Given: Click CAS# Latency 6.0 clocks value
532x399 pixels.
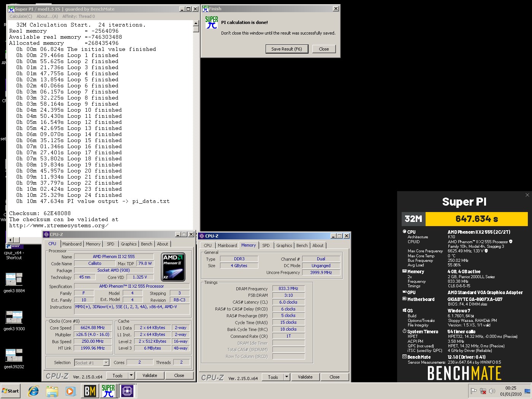Looking at the screenshot, I should 288,302.
